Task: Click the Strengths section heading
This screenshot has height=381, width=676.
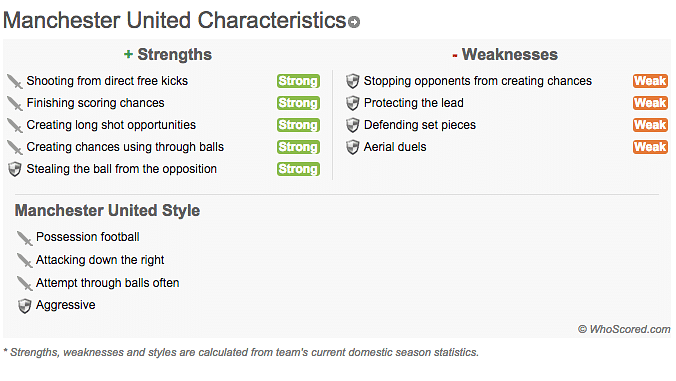Action: (x=168, y=55)
